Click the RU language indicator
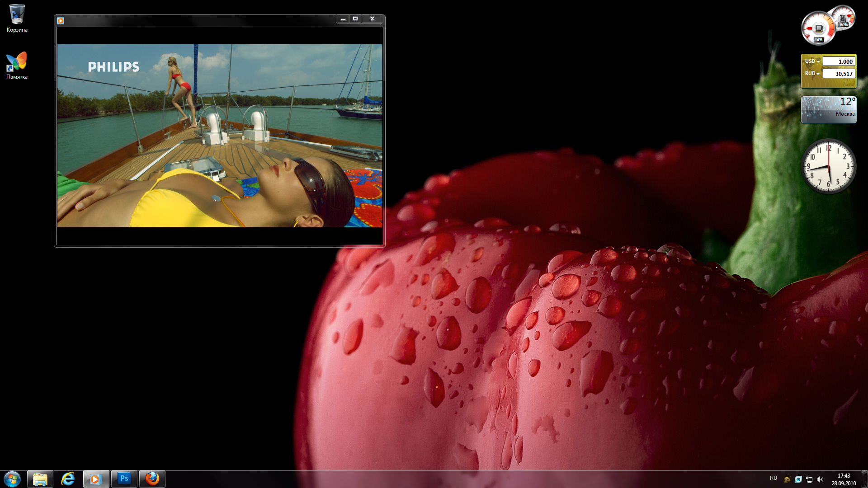868x488 pixels. [774, 478]
